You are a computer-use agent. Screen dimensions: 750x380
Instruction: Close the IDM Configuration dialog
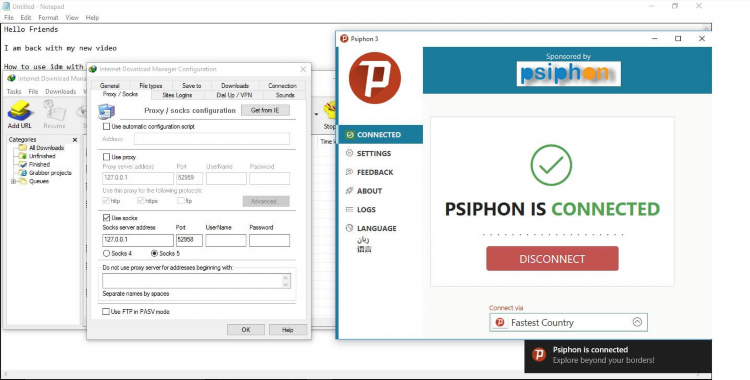303,69
